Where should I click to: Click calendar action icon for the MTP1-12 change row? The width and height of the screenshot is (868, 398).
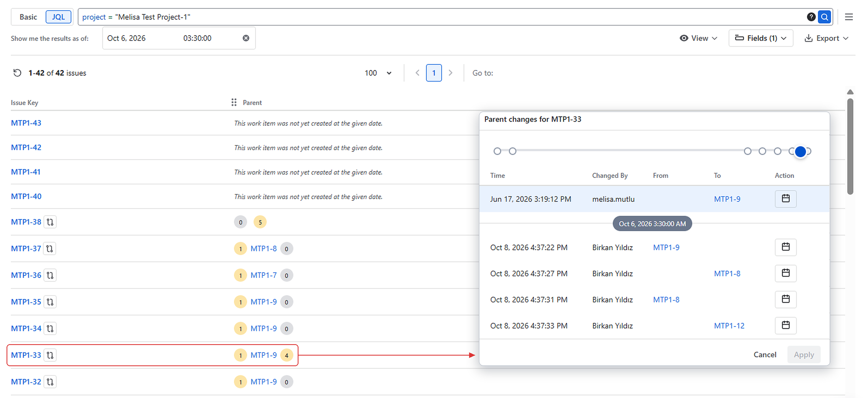(x=786, y=325)
